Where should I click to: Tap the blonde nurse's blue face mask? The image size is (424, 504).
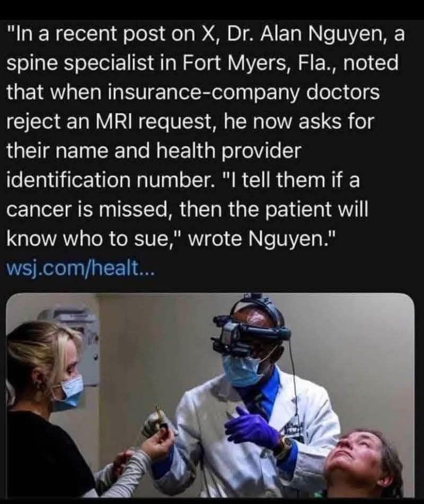pyautogui.click(x=69, y=394)
